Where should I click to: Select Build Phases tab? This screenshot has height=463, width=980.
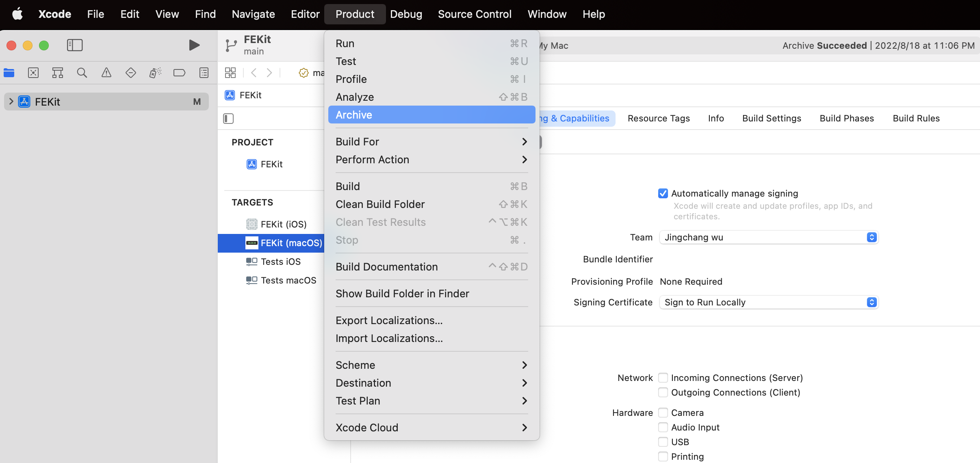pyautogui.click(x=846, y=118)
